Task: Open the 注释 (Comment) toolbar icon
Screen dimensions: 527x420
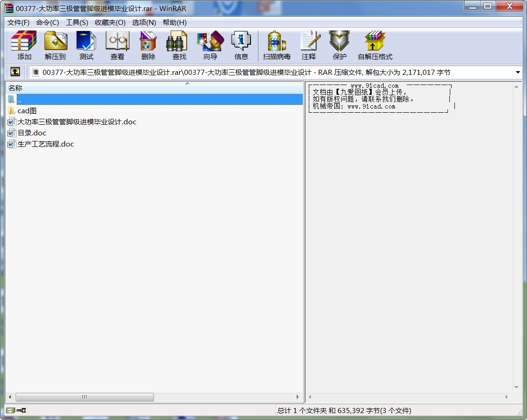Action: [309, 45]
